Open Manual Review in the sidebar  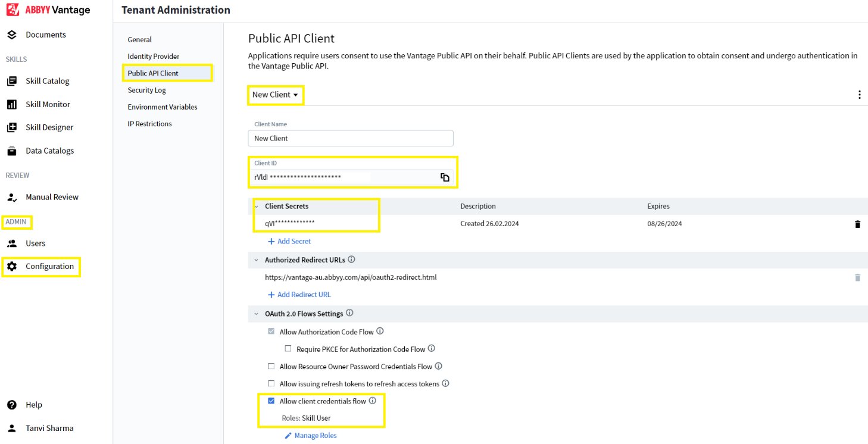(x=52, y=197)
